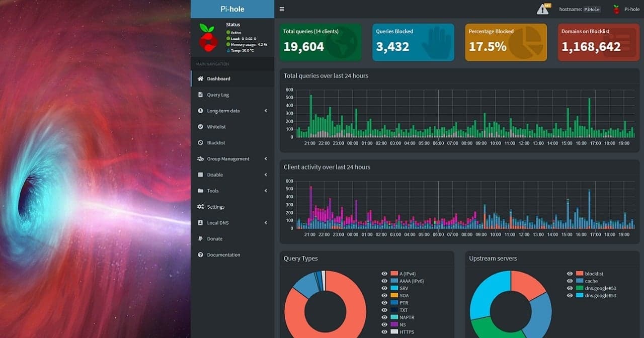Open the Queries Blocked summary card
This screenshot has height=338, width=644.
click(413, 42)
